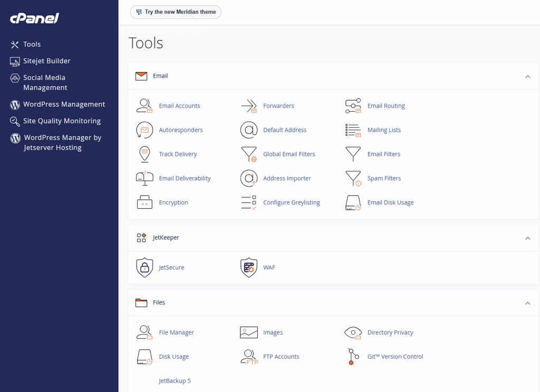
Task: Open the Email Routing link
Action: 386,106
